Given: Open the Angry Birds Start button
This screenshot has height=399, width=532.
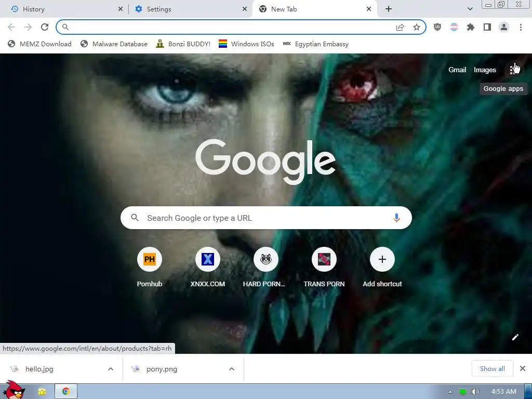Looking at the screenshot, I should point(14,390).
